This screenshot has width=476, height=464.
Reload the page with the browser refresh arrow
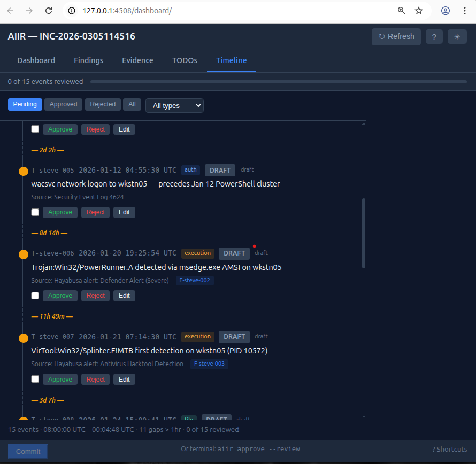pos(48,10)
